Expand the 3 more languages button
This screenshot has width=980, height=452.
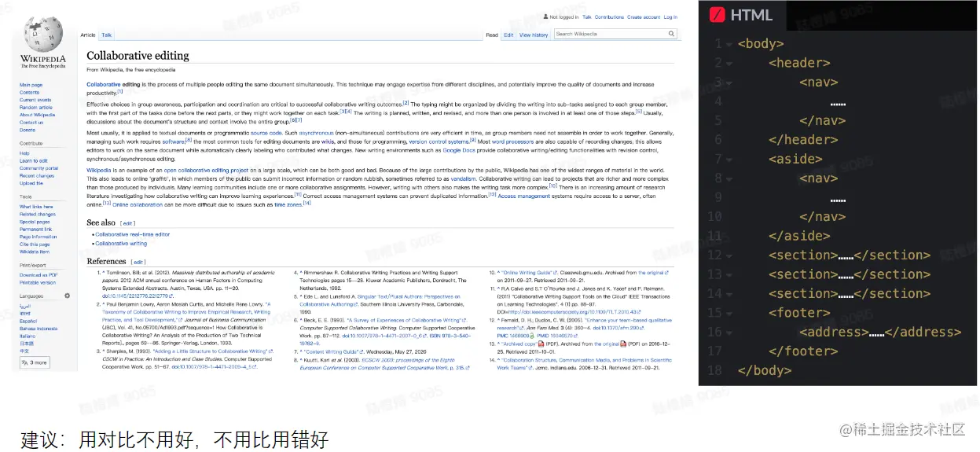tap(35, 362)
